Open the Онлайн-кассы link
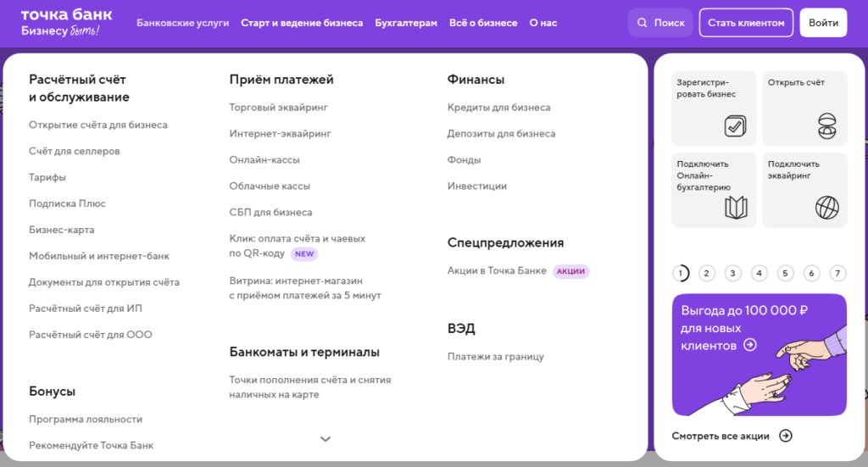 click(264, 160)
